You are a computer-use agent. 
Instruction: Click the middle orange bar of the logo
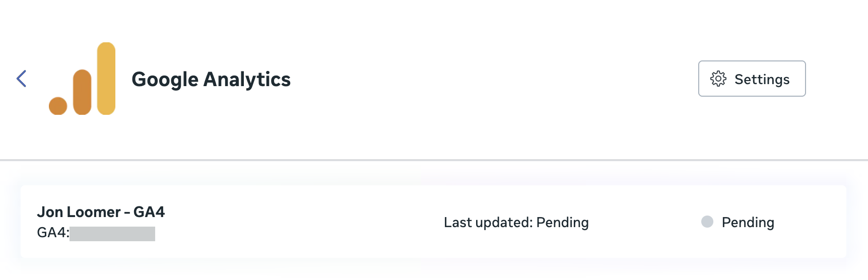(x=82, y=92)
